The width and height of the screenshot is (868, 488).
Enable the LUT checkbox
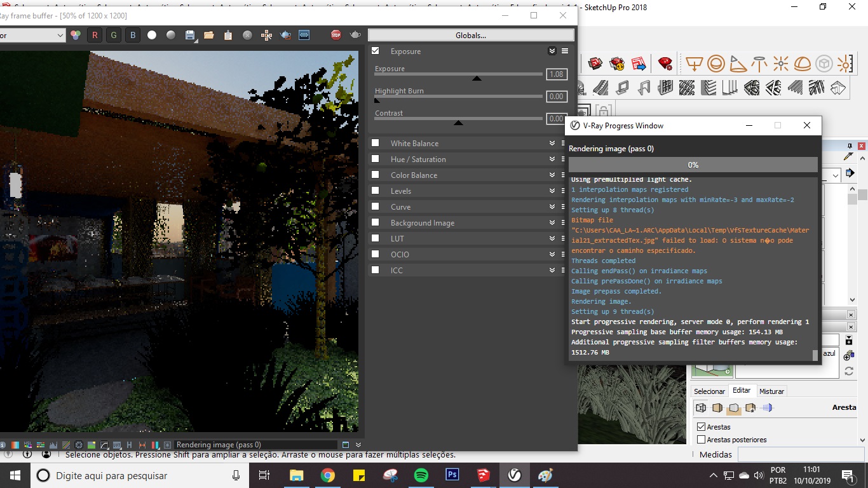point(376,238)
